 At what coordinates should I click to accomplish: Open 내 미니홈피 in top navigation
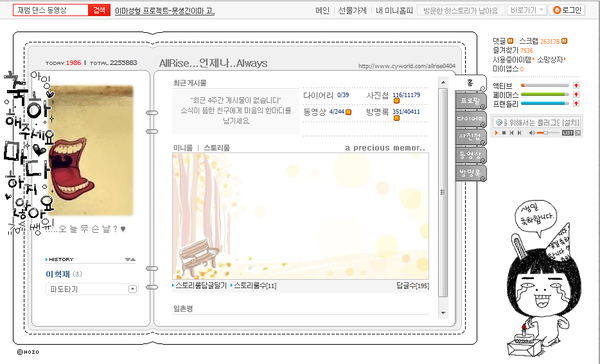tap(394, 11)
